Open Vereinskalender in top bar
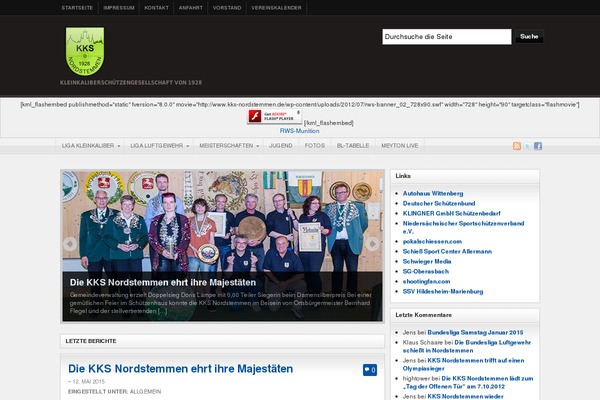600x400 pixels. [276, 8]
